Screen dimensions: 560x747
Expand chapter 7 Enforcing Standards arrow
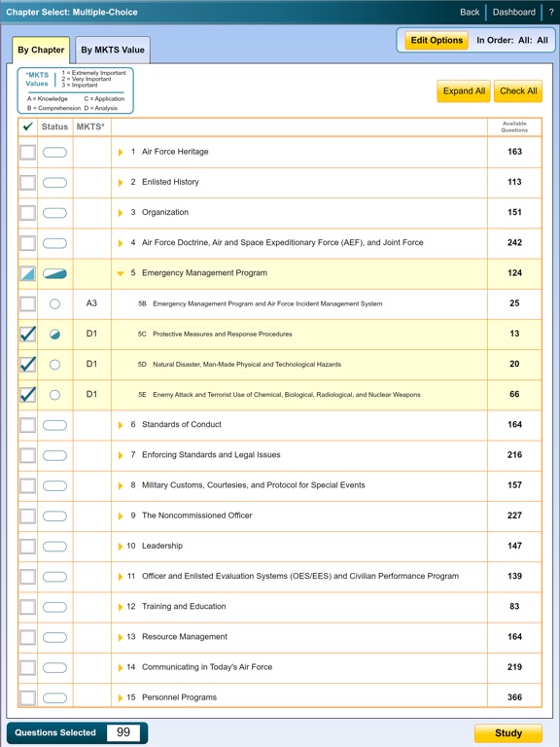click(121, 455)
